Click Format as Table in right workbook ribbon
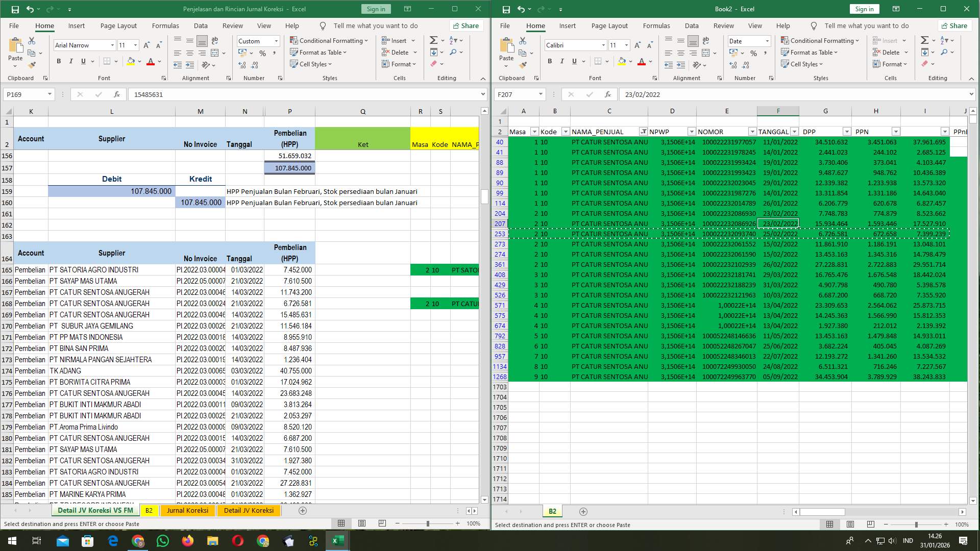Screen dimensions: 980x551 810,52
